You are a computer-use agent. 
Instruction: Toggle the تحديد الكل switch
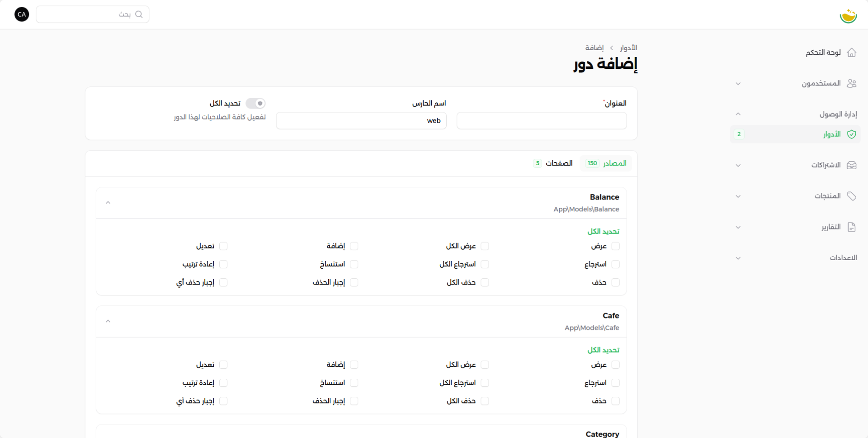point(255,104)
